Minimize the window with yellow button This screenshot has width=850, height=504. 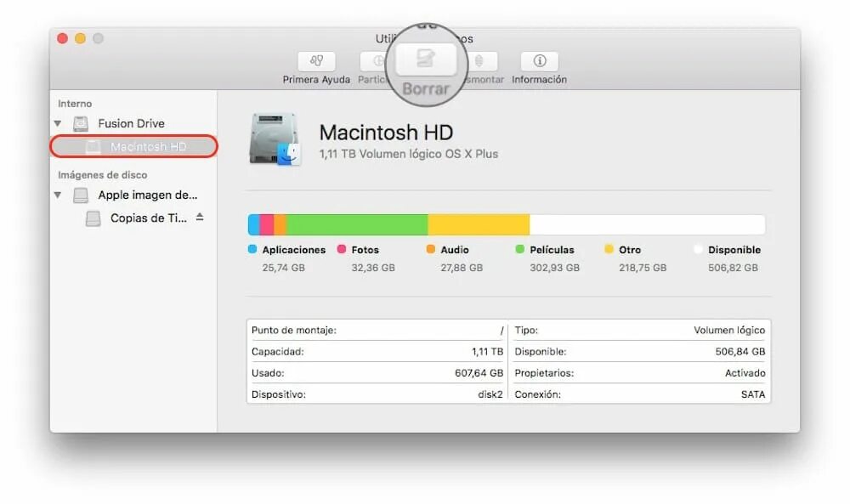[80, 38]
